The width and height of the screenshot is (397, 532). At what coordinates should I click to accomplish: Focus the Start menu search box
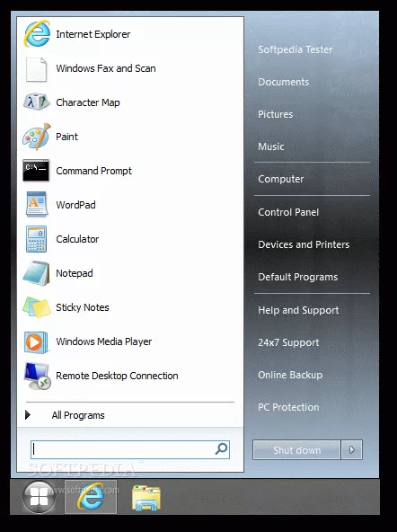pos(130,449)
